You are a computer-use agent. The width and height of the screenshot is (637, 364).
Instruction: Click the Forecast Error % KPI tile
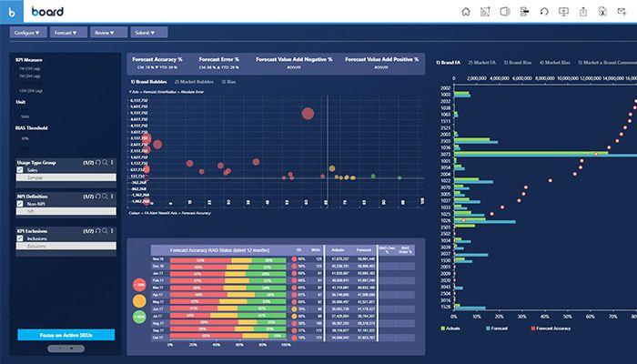(x=219, y=63)
